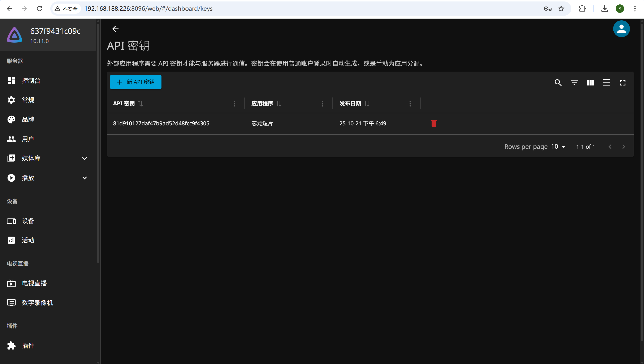Expand the 媒体库 sidebar section
Image resolution: width=644 pixels, height=364 pixels.
(85, 158)
